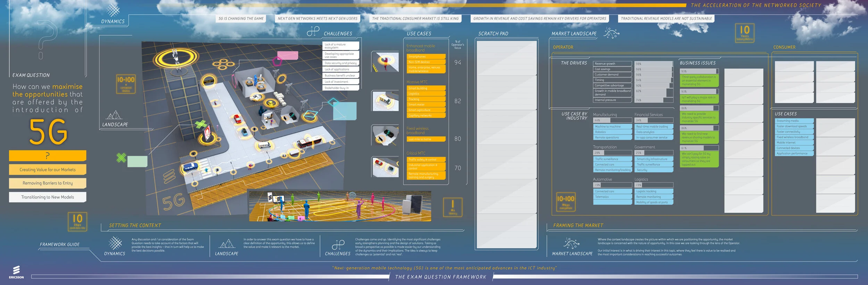Open the Massive MTC car thumbnail
Screen dimensions: 868x285
[385, 101]
